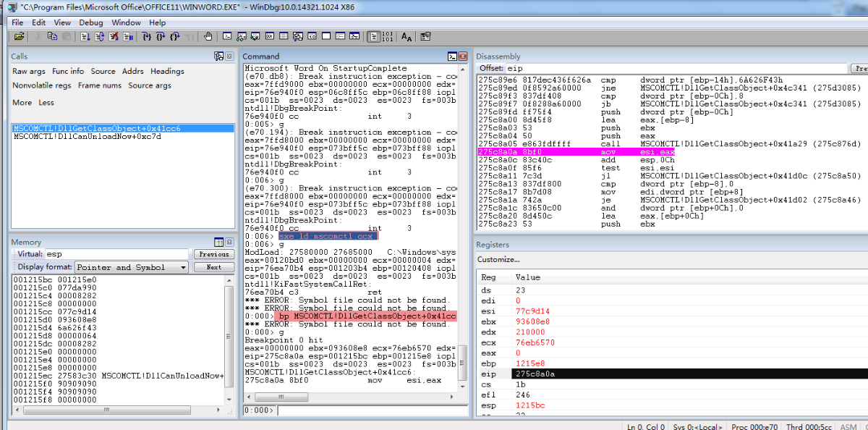Open the Registers window via toolbar icon
The height and width of the screenshot is (430, 868).
pyautogui.click(x=270, y=36)
